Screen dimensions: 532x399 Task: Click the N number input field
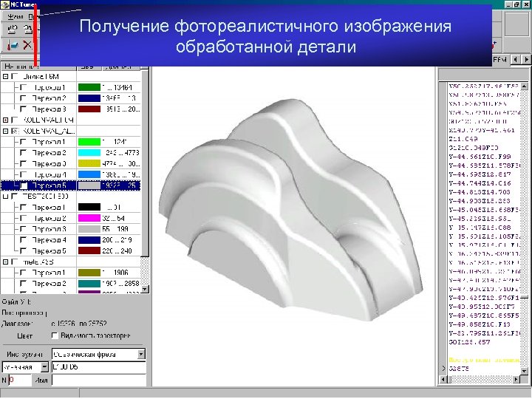pyautogui.click(x=19, y=380)
